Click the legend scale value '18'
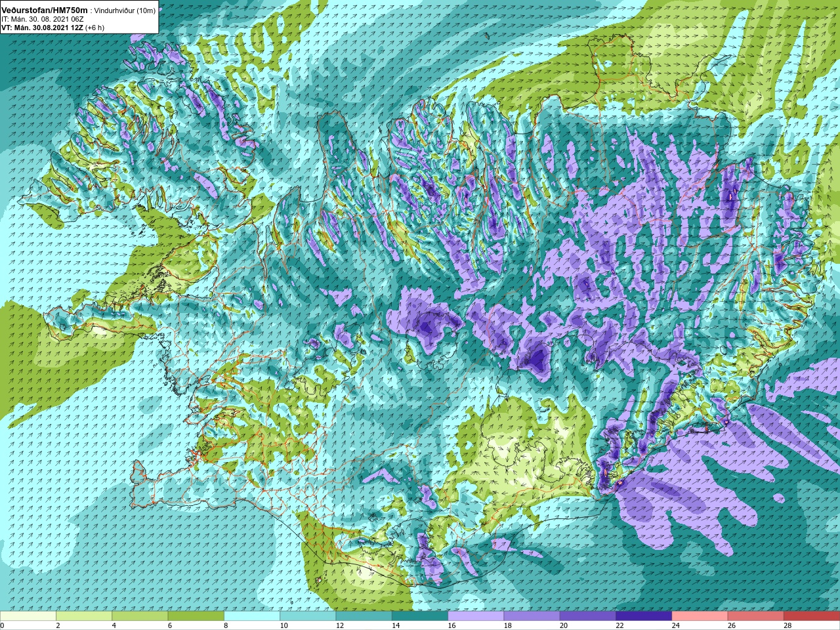This screenshot has height=630, width=840. tap(507, 625)
